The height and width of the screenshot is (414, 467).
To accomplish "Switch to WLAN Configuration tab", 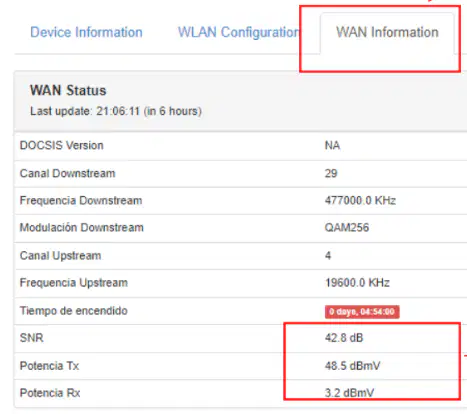I will coord(239,32).
